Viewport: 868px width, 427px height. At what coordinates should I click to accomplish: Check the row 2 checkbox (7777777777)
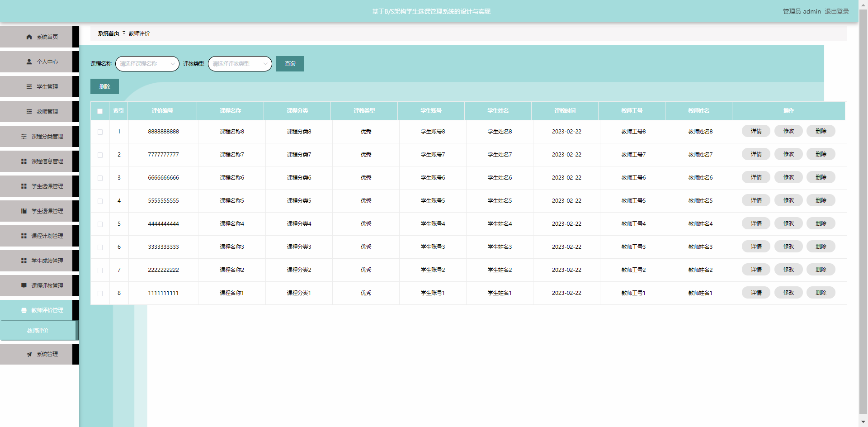[x=100, y=155]
